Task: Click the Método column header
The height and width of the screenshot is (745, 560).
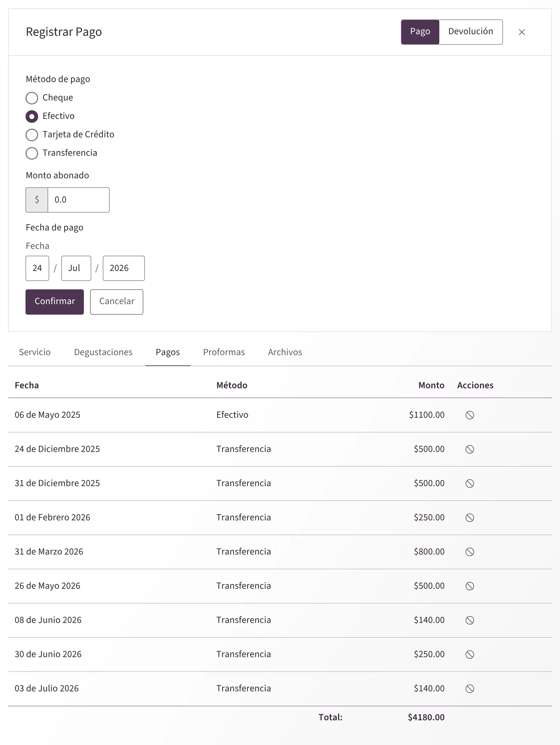Action: [232, 385]
